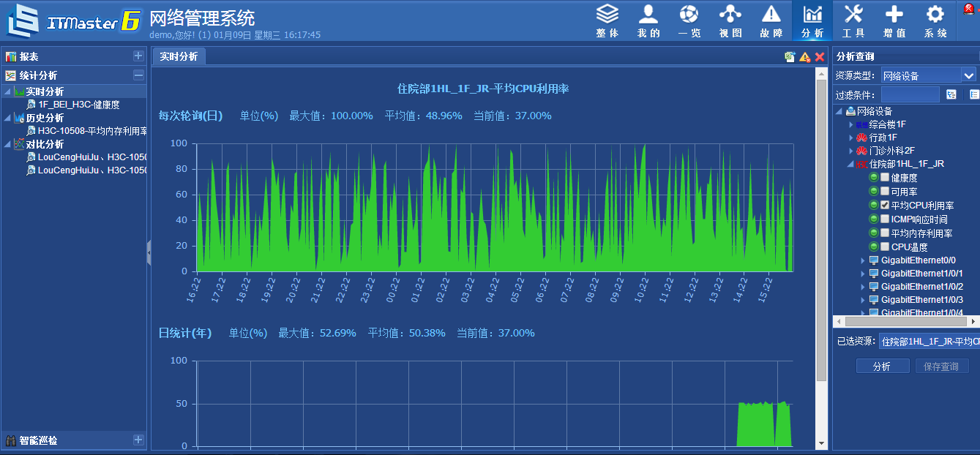Viewport: 980px width, 455px height.
Task: Click the left sidebar collapse handle
Action: click(149, 253)
